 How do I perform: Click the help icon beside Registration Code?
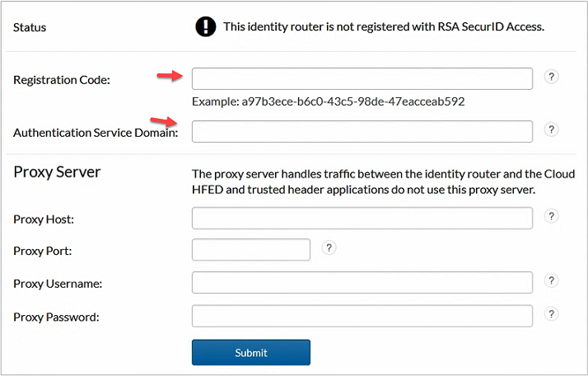click(x=552, y=77)
